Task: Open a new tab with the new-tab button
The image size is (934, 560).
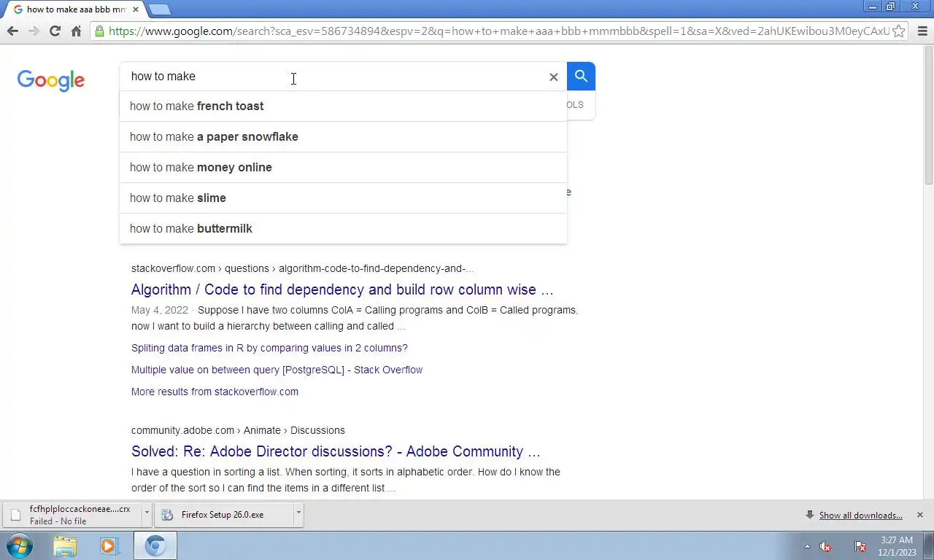Action: 159,9
